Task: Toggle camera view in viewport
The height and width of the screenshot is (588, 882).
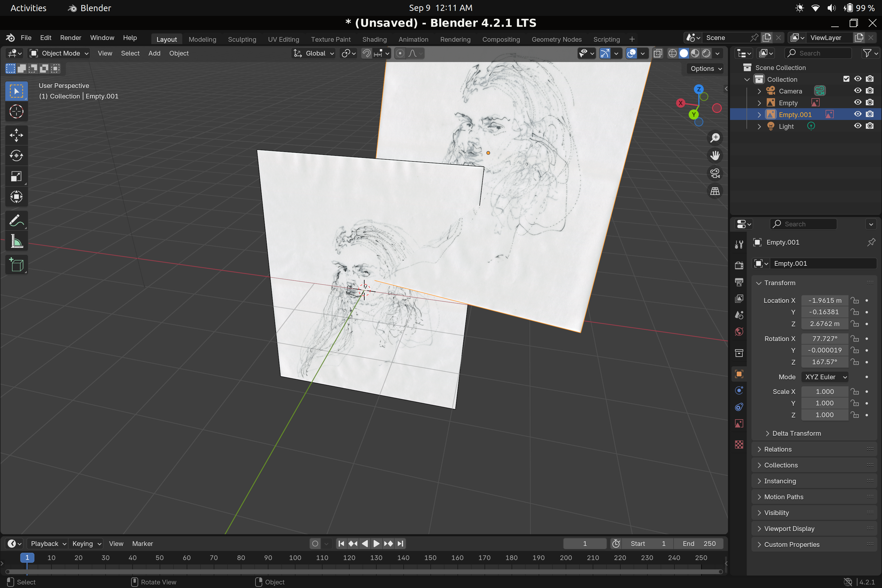Action: [x=715, y=174]
